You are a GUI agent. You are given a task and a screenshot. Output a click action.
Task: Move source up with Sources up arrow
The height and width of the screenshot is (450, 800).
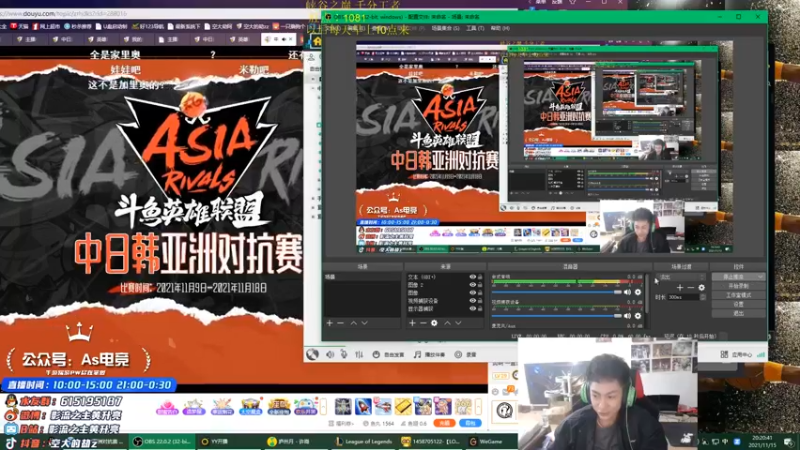[447, 323]
